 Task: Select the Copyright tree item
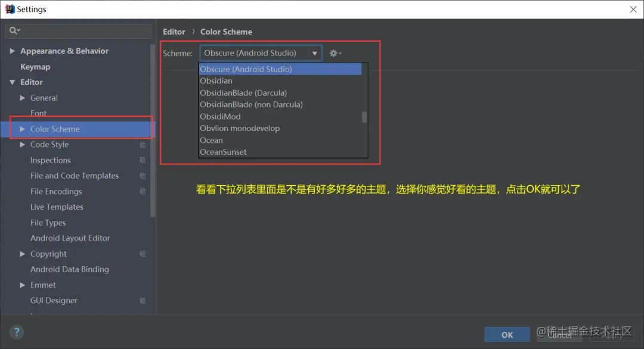48,254
